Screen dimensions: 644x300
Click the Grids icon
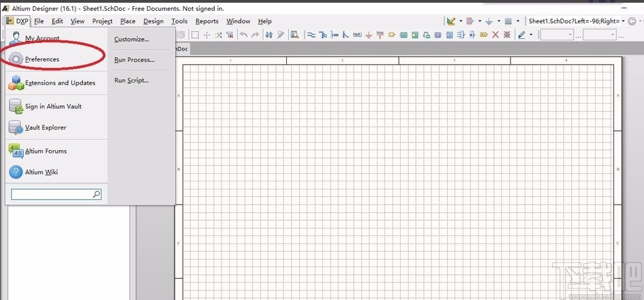pos(508,21)
